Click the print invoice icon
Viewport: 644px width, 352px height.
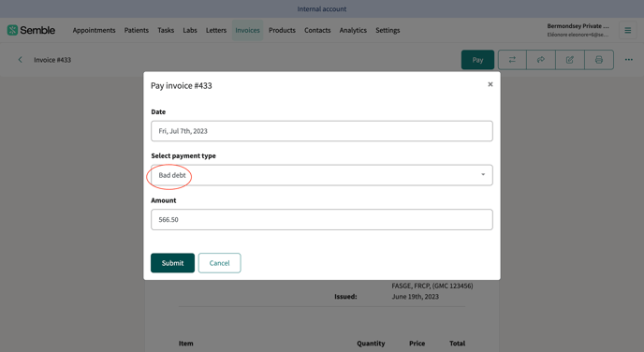tap(599, 60)
